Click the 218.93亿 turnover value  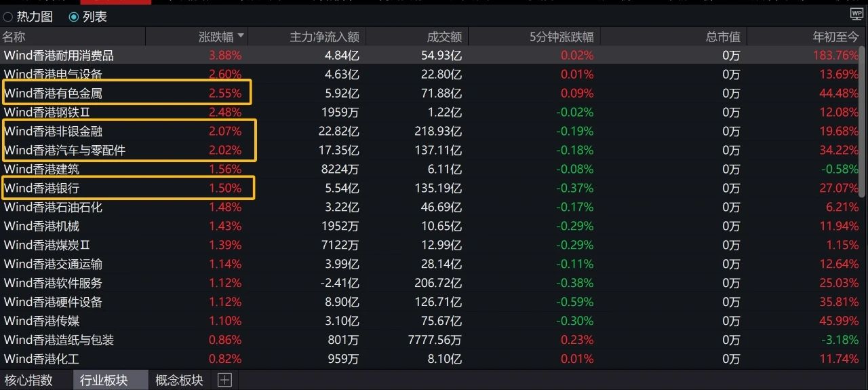point(438,132)
